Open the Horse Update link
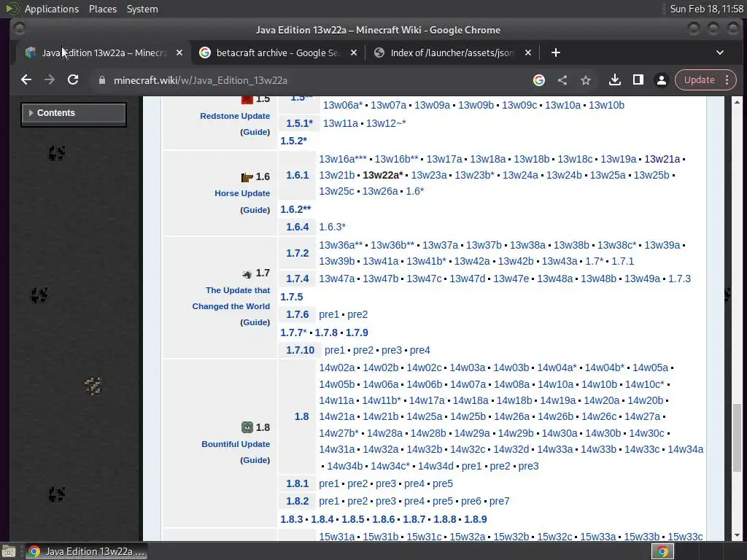Image resolution: width=747 pixels, height=560 pixels. tap(242, 193)
